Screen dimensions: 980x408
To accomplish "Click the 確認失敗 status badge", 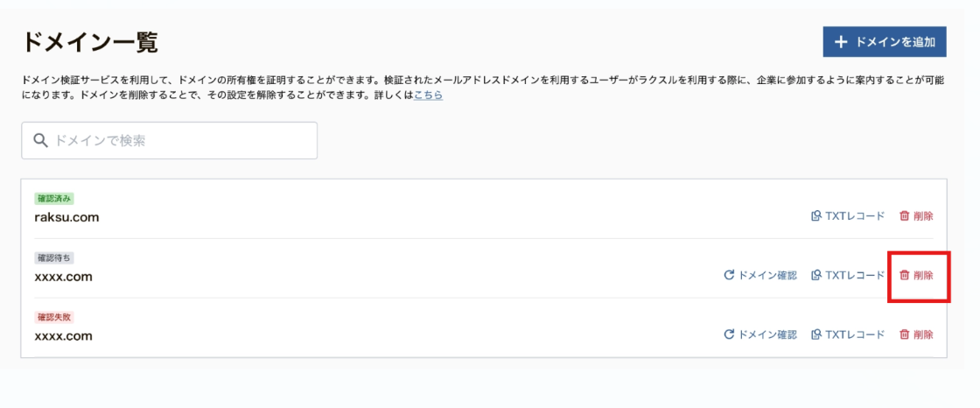I will pos(55,317).
